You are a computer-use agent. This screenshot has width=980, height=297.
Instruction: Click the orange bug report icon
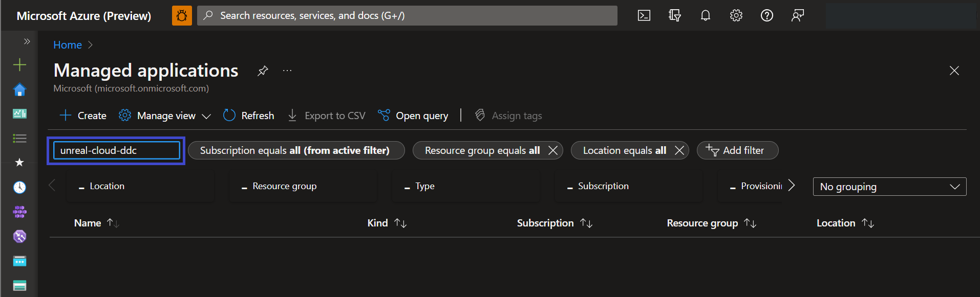coord(182,16)
